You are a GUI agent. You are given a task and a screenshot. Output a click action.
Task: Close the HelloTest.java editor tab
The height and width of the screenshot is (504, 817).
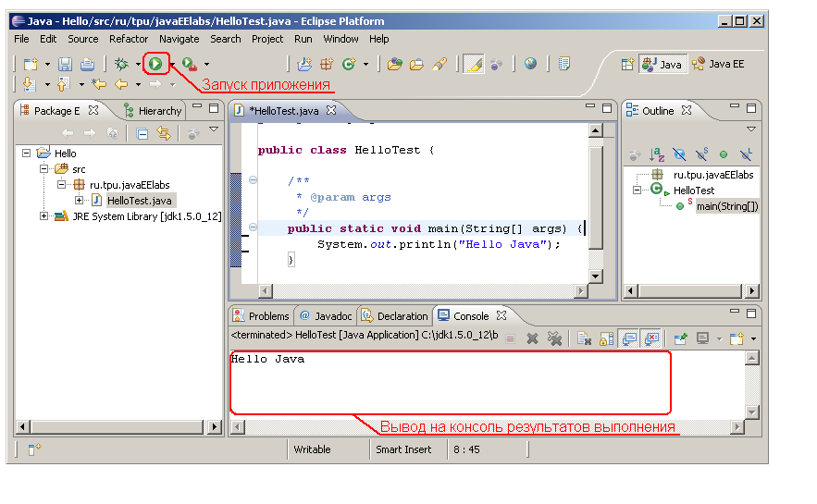click(331, 110)
